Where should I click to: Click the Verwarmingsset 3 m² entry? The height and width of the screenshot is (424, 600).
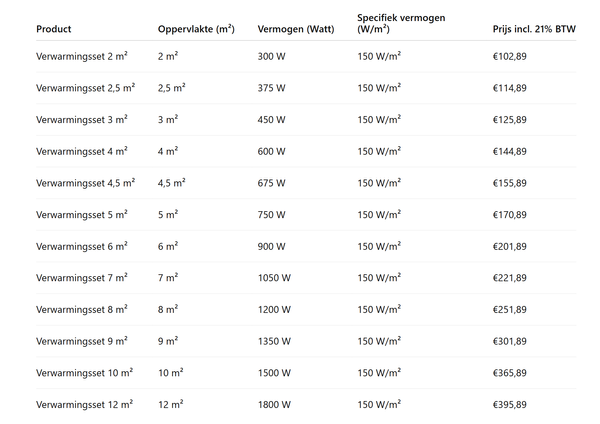point(82,120)
